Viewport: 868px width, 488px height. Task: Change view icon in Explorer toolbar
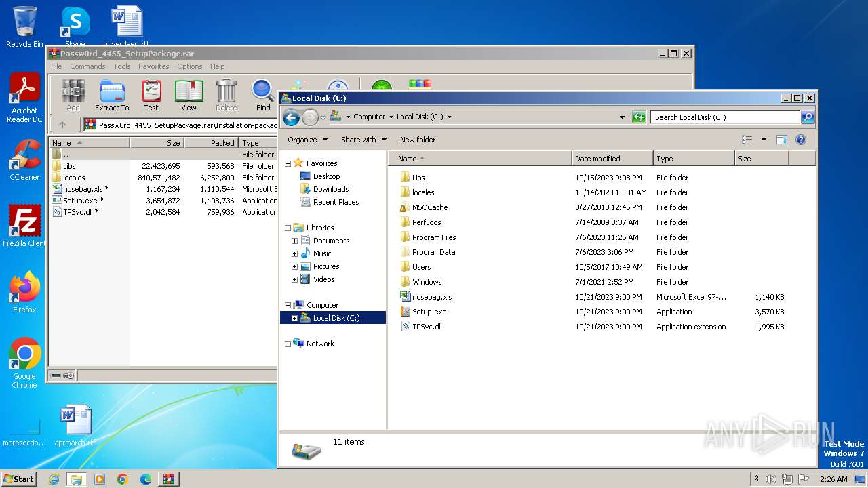(747, 140)
